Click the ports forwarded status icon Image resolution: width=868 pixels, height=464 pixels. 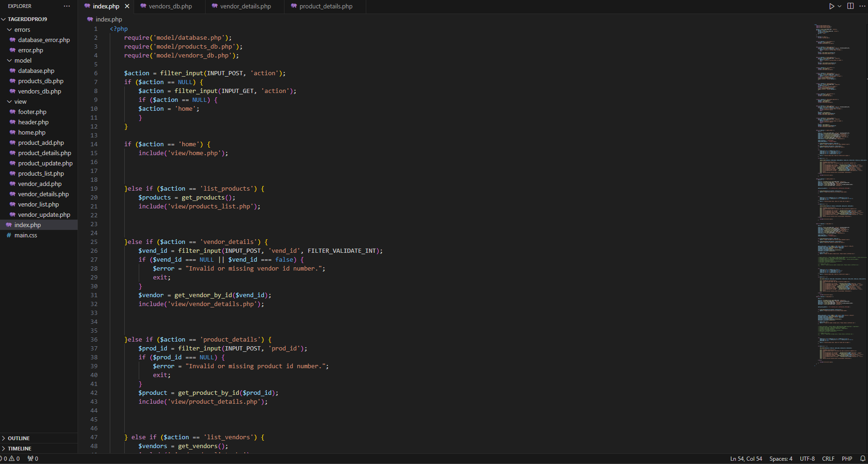click(x=33, y=458)
